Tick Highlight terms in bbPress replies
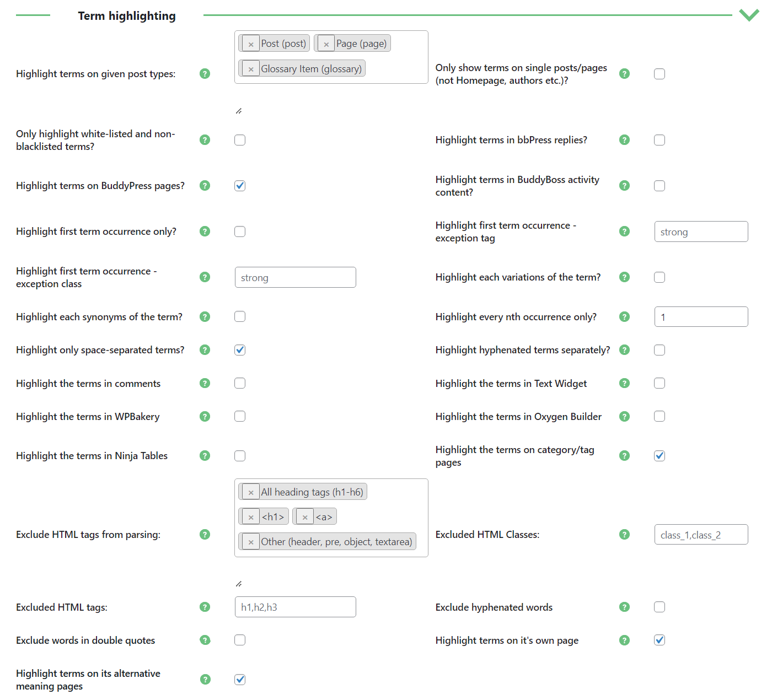Screen dimensions: 772x700 click(x=660, y=140)
